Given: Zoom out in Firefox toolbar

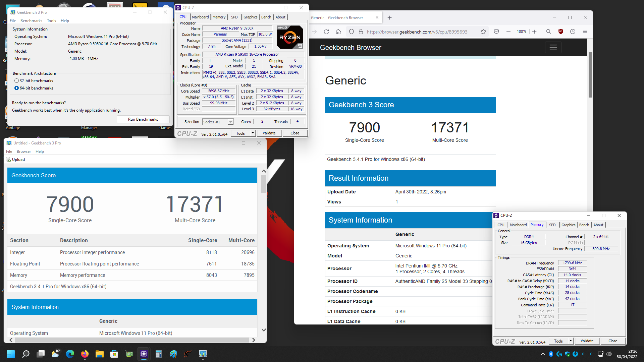Looking at the screenshot, I should [508, 32].
